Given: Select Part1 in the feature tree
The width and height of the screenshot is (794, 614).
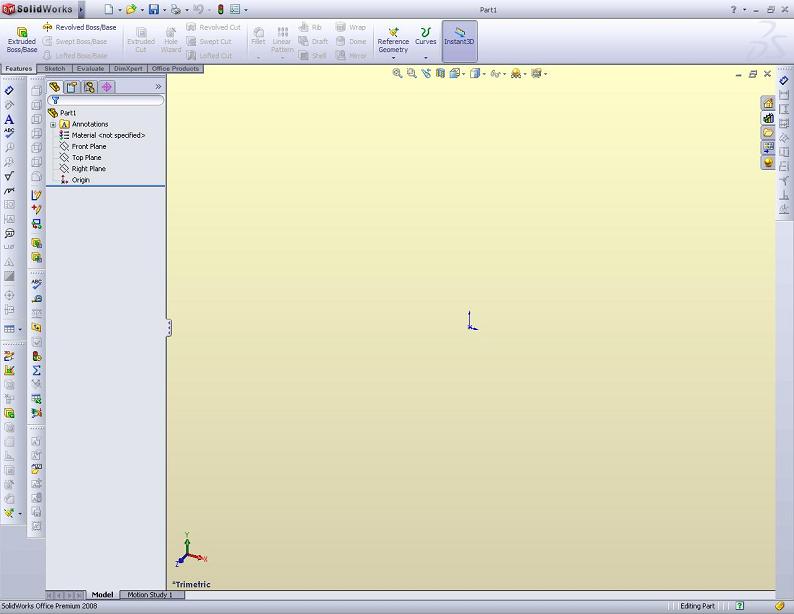Looking at the screenshot, I should click(x=62, y=113).
